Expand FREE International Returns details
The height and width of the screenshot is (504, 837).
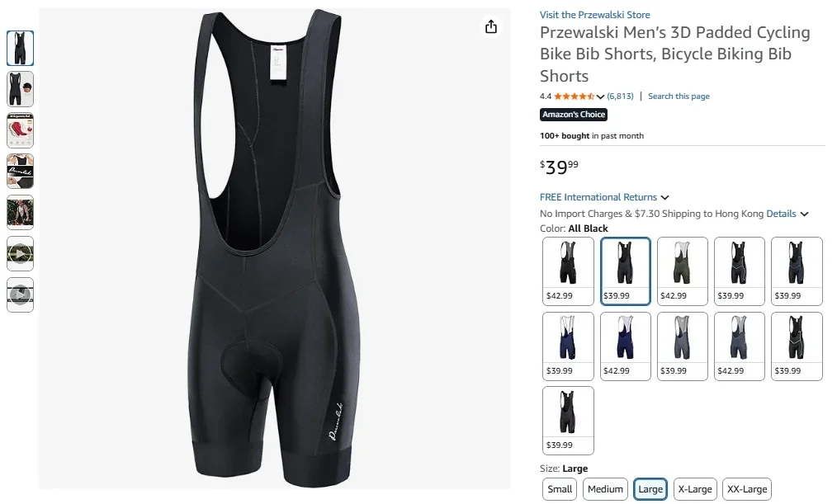click(x=604, y=196)
